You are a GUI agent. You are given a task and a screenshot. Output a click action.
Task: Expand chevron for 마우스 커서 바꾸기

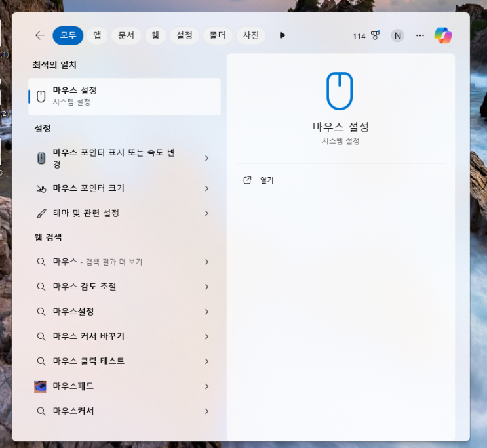coord(207,336)
